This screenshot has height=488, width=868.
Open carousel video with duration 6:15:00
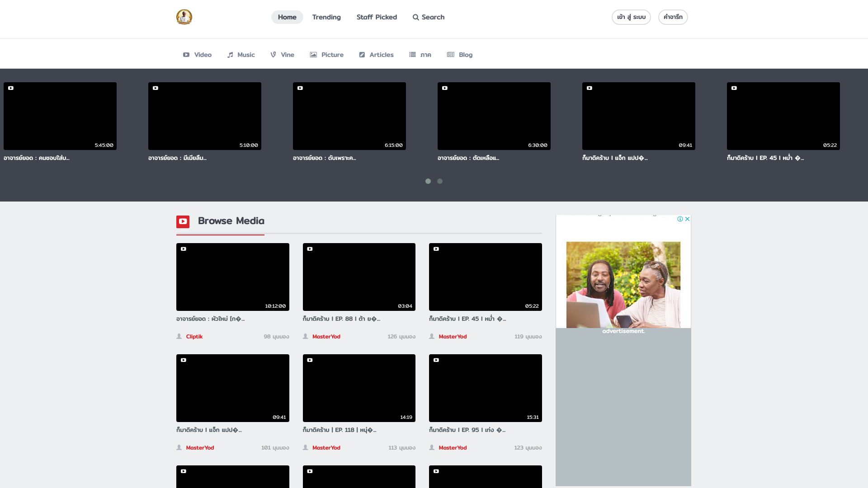pyautogui.click(x=349, y=116)
